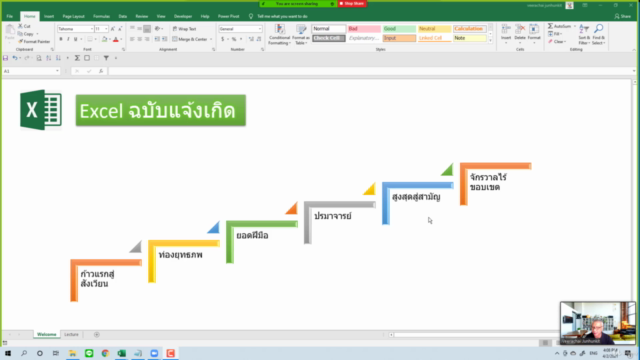This screenshot has width=640, height=360.
Task: Click the Sigma sum quick access icon
Action: click(77, 58)
